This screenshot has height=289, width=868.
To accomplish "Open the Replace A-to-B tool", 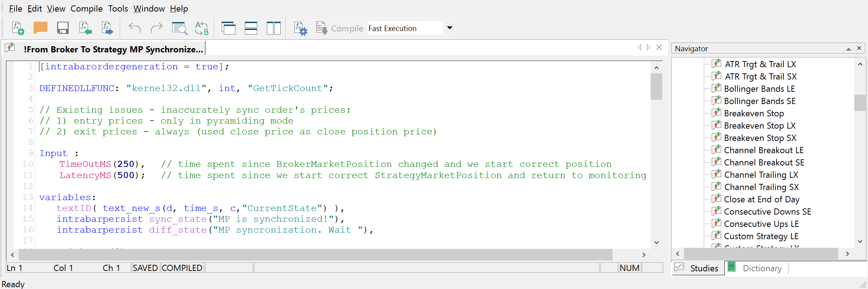I will (x=201, y=28).
